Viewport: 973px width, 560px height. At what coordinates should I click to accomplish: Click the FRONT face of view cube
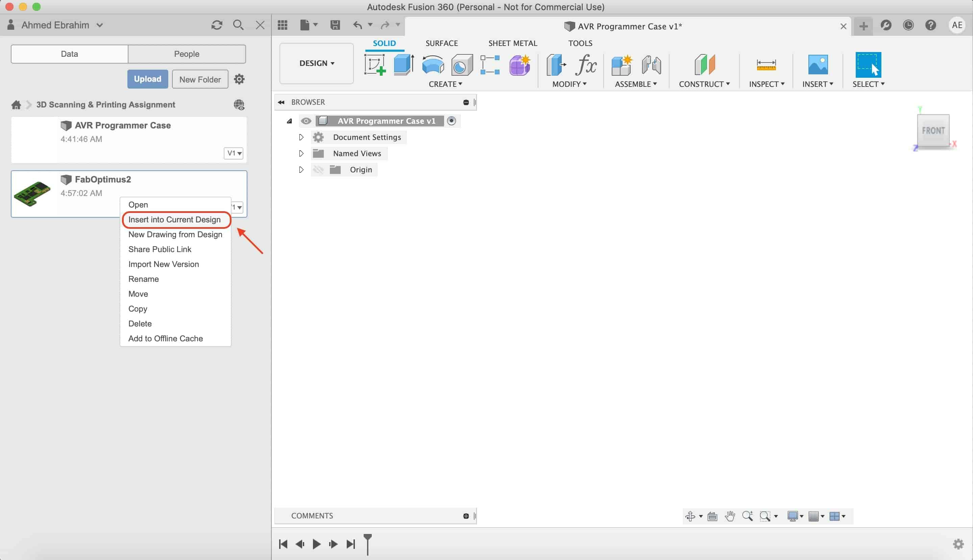(x=933, y=131)
